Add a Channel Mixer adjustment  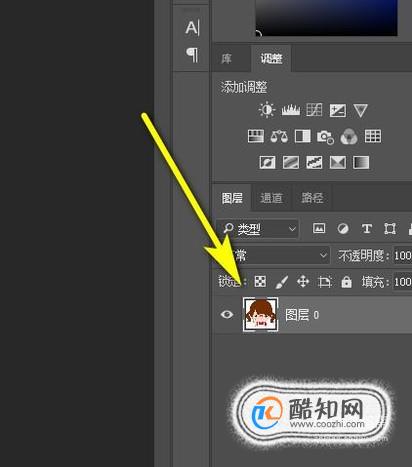(x=349, y=137)
